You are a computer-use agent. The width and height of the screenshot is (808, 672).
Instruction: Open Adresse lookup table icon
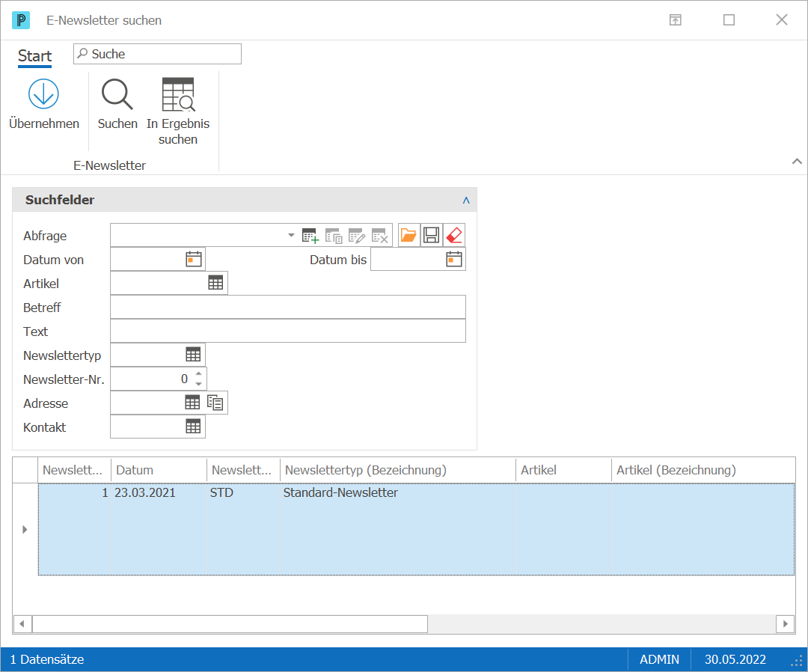pos(192,403)
